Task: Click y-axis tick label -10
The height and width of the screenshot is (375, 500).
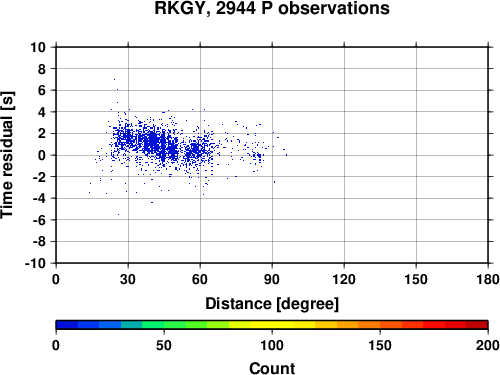Action: 35,263
